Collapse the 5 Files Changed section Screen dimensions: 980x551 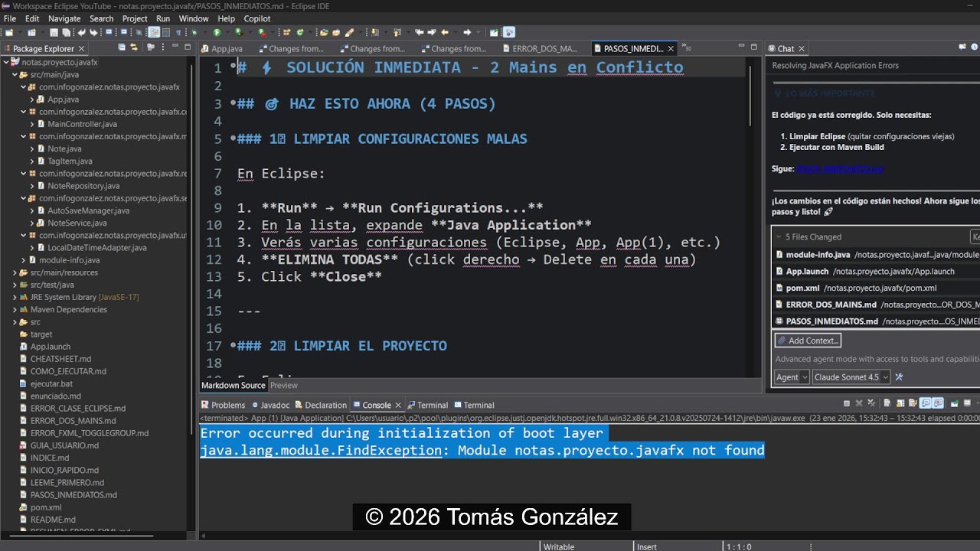pos(779,236)
